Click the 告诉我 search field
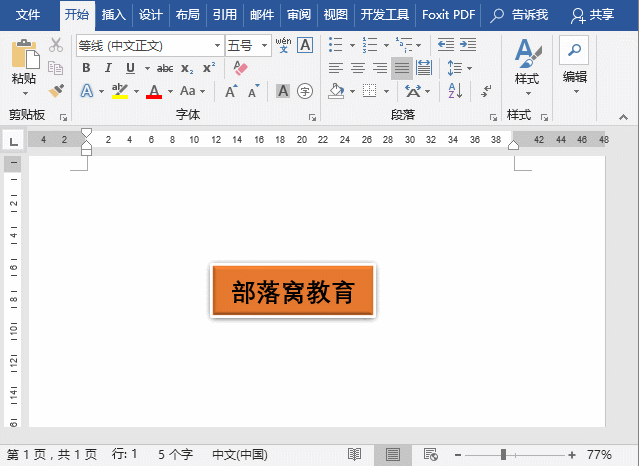Viewport: 639px width, 466px height. click(x=522, y=15)
